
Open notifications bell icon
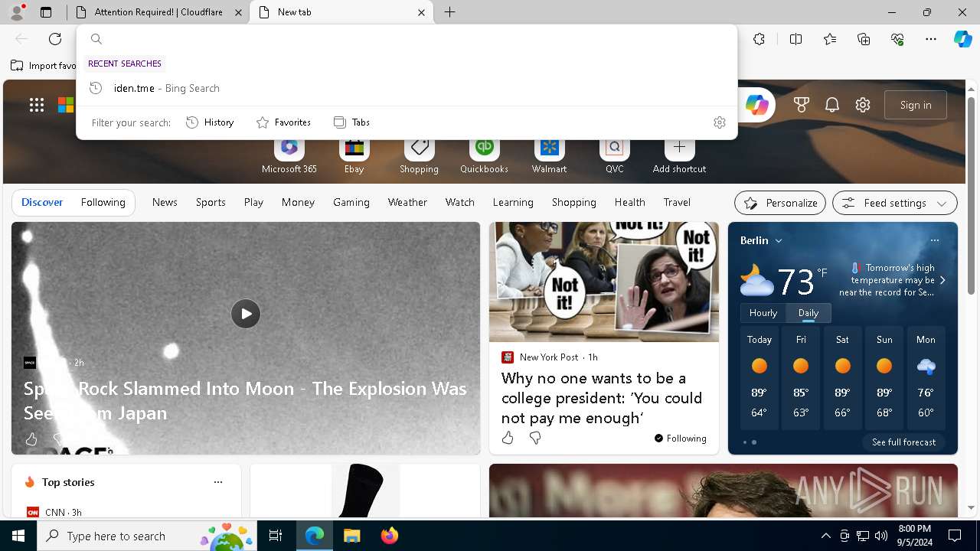coord(832,105)
